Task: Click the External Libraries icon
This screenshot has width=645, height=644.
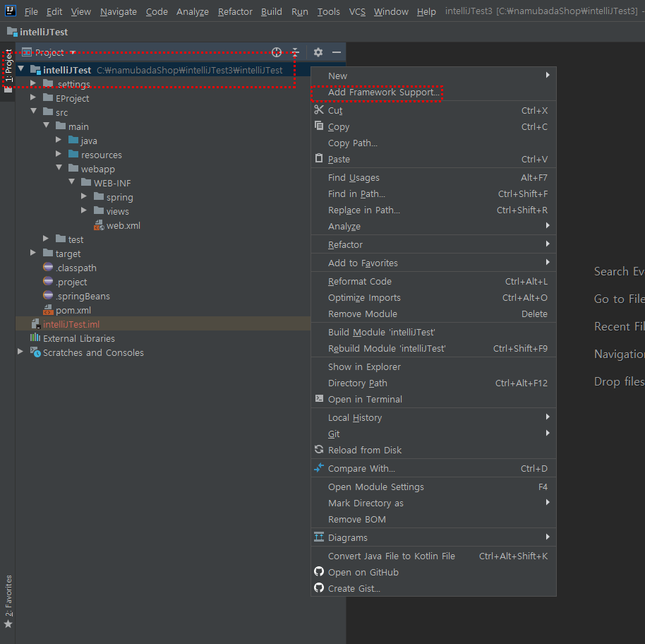Action: (35, 338)
